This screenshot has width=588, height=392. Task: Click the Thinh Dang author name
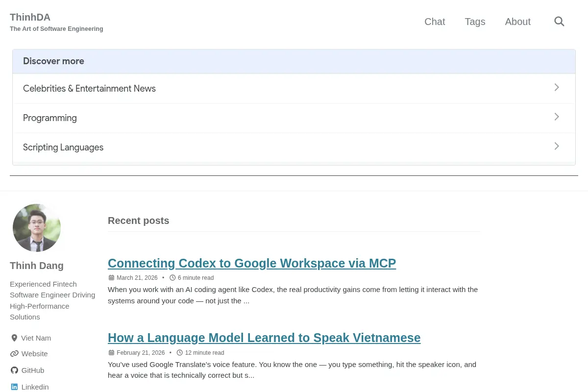tap(37, 266)
